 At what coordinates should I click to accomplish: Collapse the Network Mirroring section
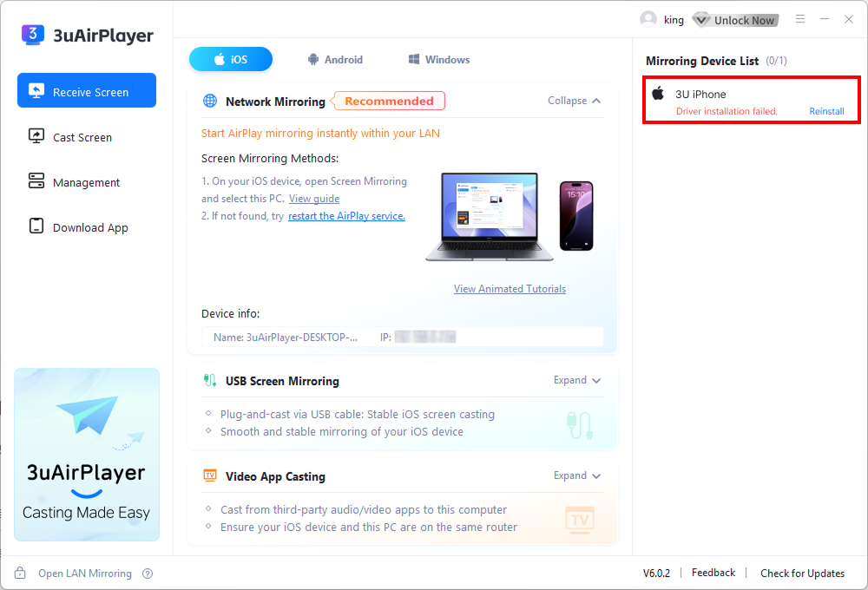[x=574, y=101]
